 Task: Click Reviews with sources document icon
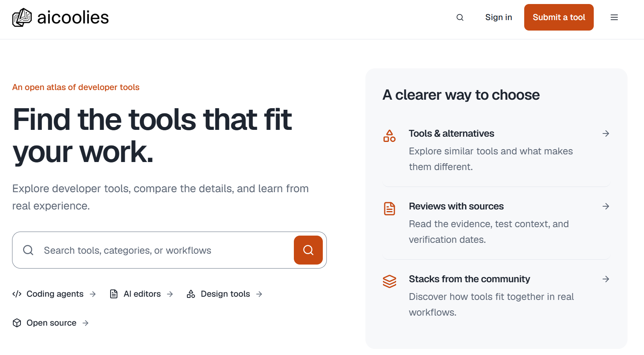[390, 209]
